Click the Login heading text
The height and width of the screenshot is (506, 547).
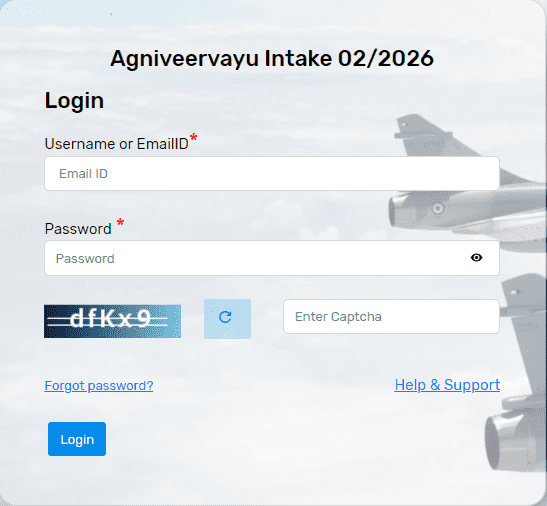[x=74, y=101]
